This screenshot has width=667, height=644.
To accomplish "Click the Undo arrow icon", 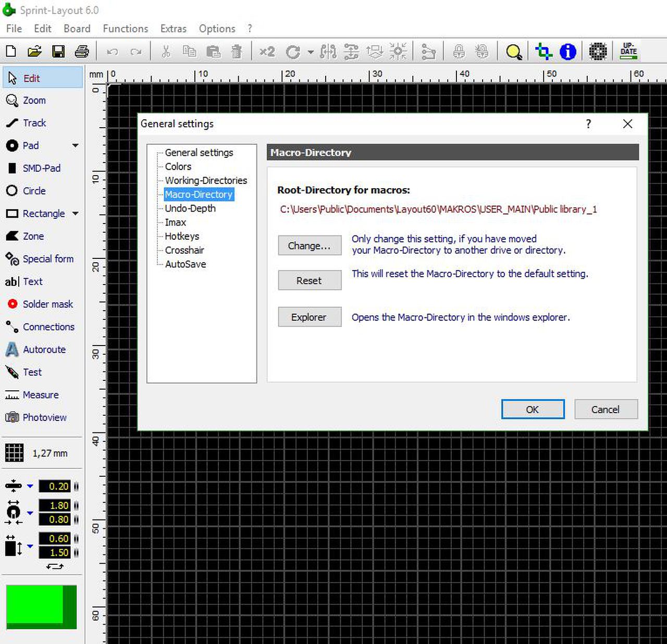I will pyautogui.click(x=112, y=52).
